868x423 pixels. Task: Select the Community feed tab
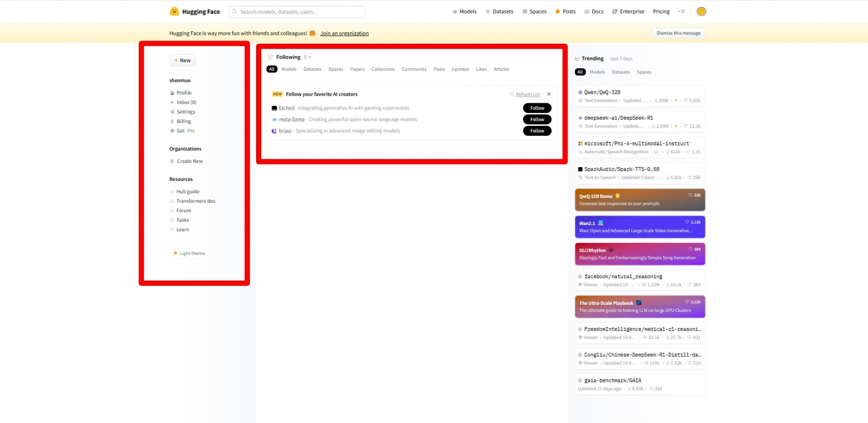[414, 69]
